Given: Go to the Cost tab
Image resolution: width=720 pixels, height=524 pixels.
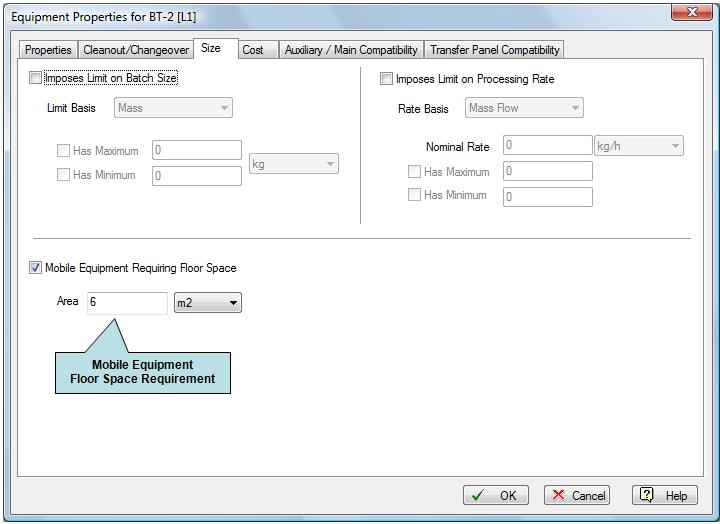Looking at the screenshot, I should 253,50.
